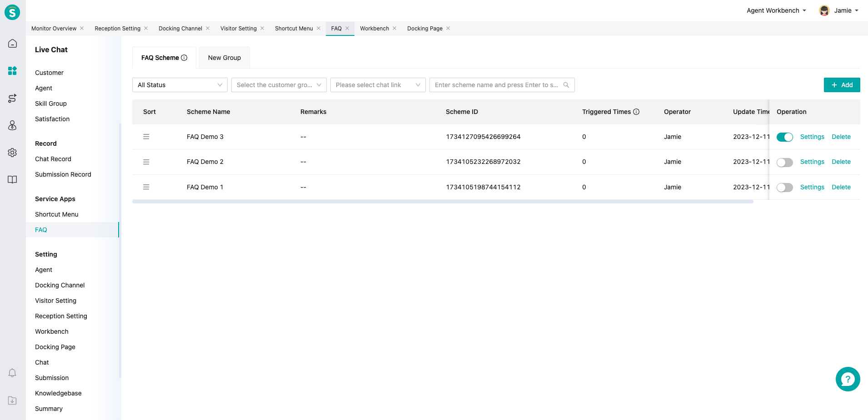Image resolution: width=868 pixels, height=420 pixels.
Task: Switch to the Monitor Overview tab
Action: click(x=54, y=28)
